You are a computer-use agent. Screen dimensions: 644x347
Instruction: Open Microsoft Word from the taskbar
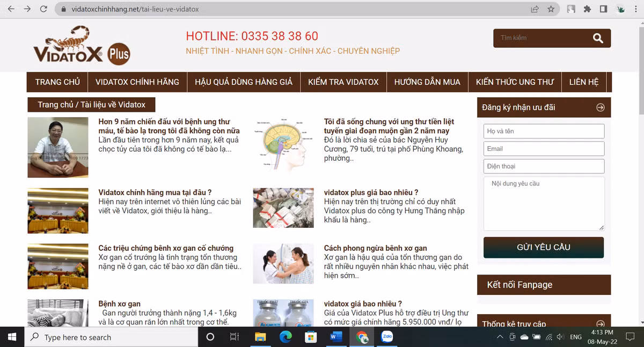(336, 337)
